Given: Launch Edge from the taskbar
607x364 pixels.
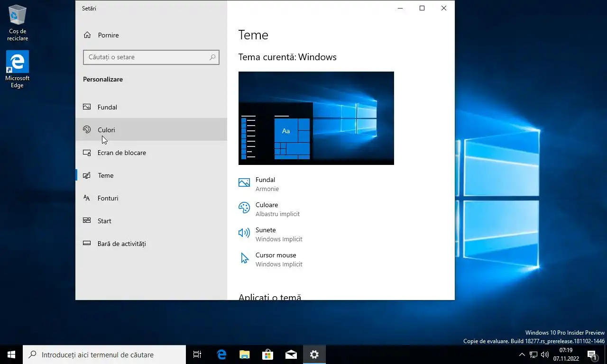Looking at the screenshot, I should tap(221, 355).
